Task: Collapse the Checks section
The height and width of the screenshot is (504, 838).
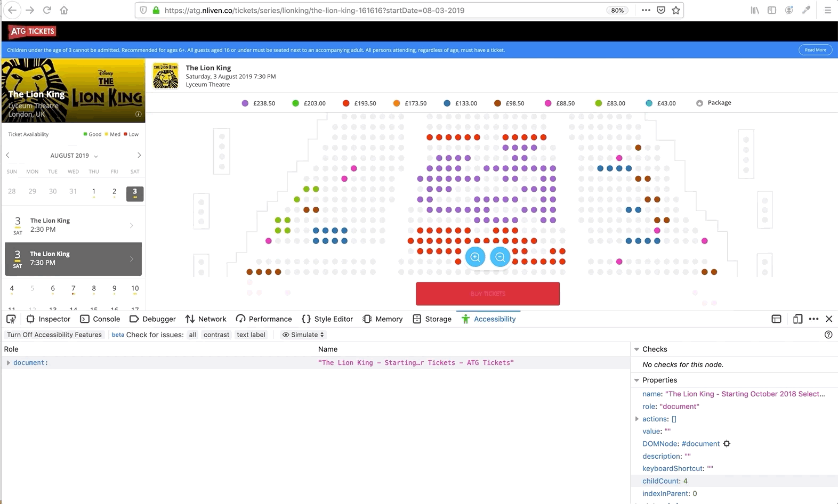Action: tap(636, 349)
